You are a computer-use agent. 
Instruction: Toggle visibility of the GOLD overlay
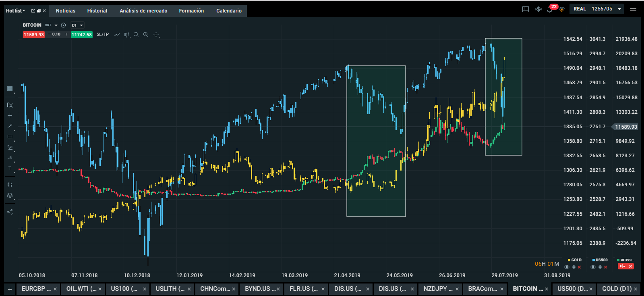(x=567, y=267)
